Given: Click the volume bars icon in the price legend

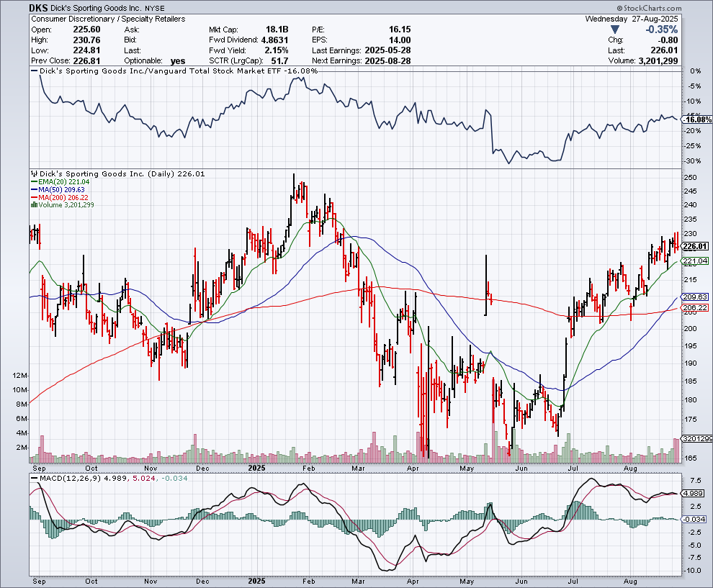Looking at the screenshot, I should (x=34, y=205).
